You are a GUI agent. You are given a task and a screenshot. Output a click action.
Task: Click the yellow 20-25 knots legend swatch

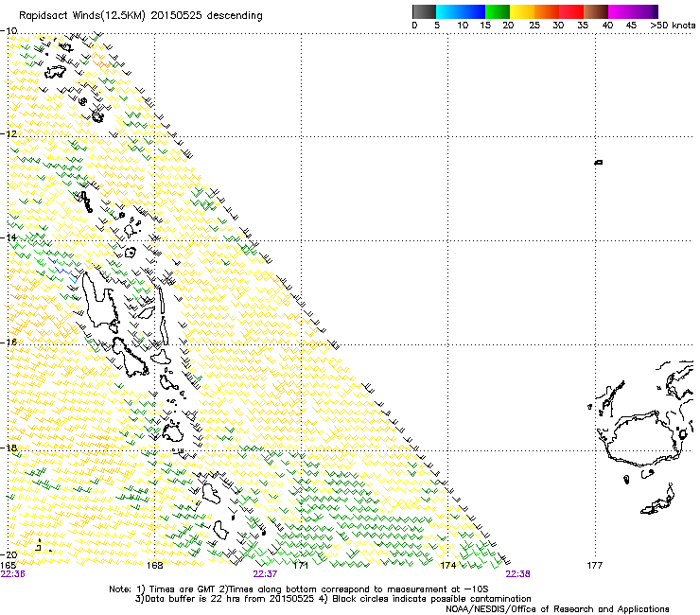[522, 11]
